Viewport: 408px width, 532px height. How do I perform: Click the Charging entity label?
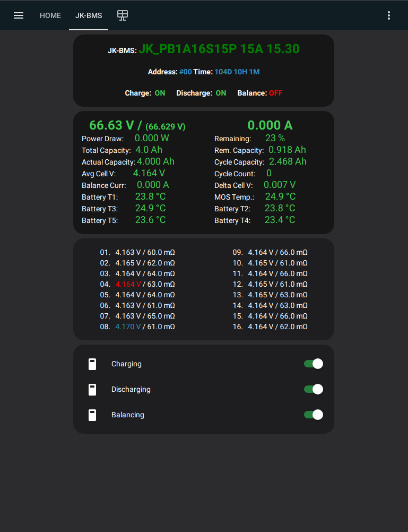point(126,364)
